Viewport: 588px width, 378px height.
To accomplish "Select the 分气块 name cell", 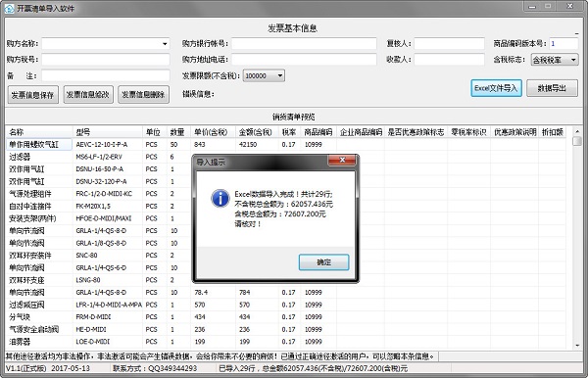I will click(39, 317).
